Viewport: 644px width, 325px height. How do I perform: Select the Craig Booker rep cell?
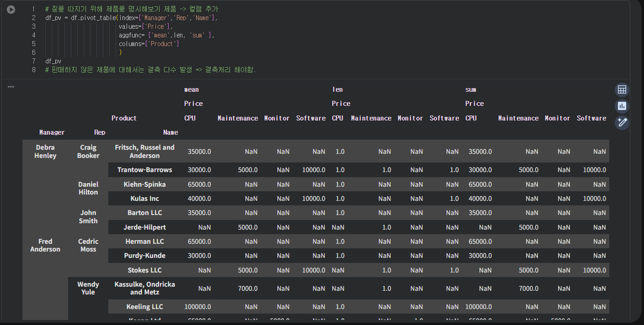88,152
